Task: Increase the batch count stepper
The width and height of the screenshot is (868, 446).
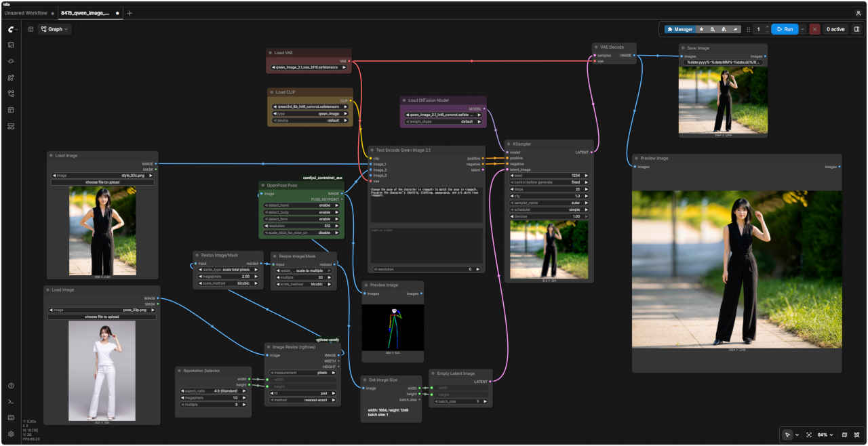Action: tap(767, 27)
